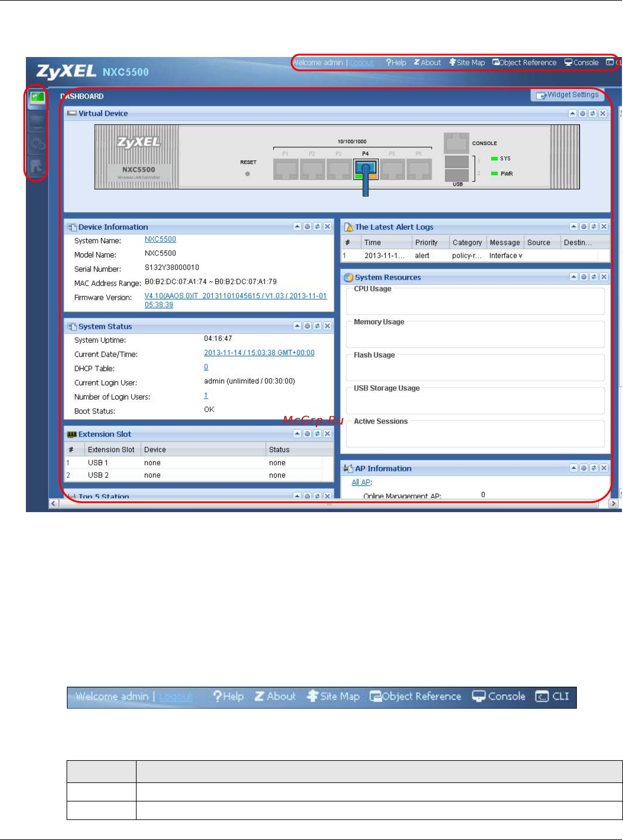623x840 pixels.
Task: Sort Extension Slot table by Status column
Action: pos(299,450)
